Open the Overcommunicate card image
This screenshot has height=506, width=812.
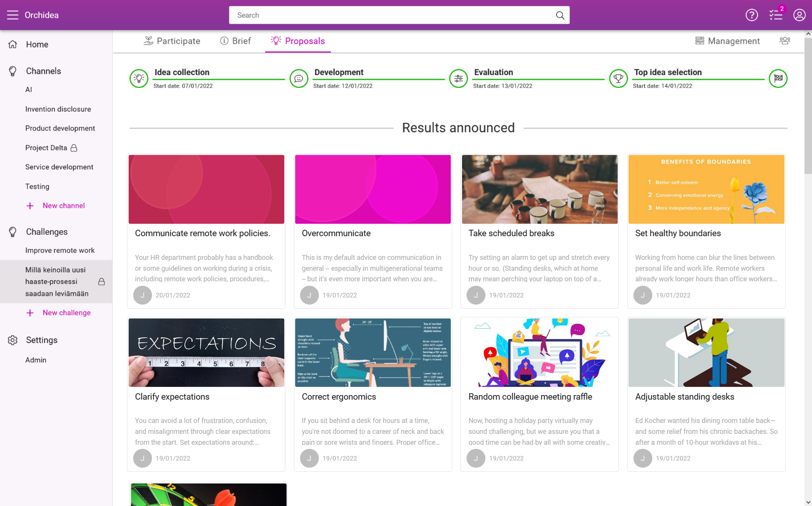[x=373, y=189]
